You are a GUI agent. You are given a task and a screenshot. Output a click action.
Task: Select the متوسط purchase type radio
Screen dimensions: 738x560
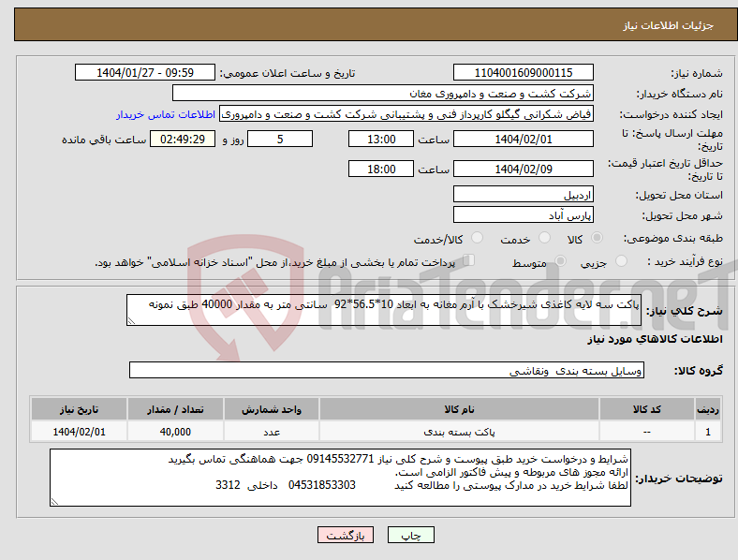tap(560, 261)
